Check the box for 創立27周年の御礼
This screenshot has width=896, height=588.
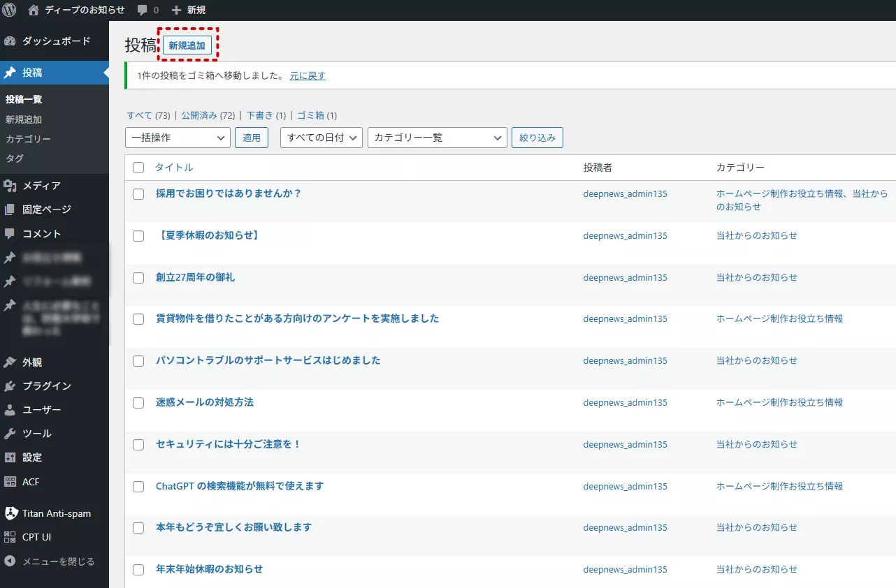coord(138,278)
